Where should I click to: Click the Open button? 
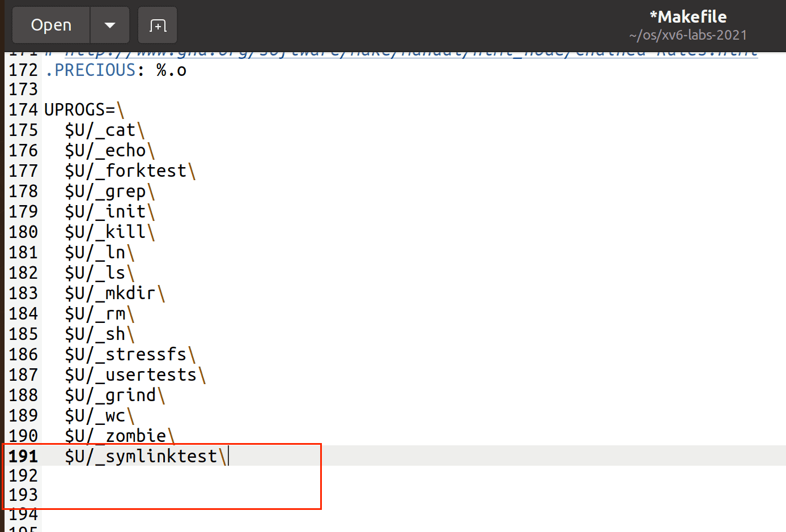51,25
